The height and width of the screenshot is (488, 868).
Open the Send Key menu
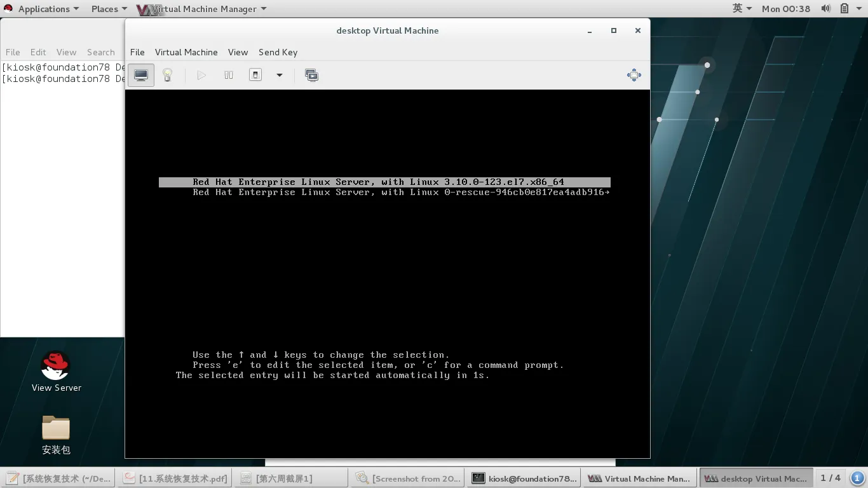tap(278, 52)
